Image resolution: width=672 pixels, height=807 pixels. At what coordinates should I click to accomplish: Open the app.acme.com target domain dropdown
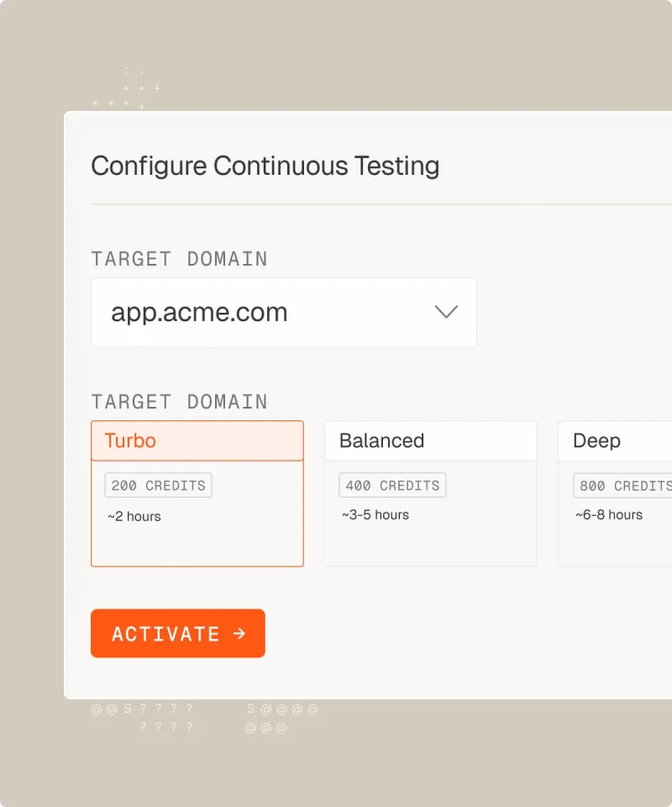[284, 313]
